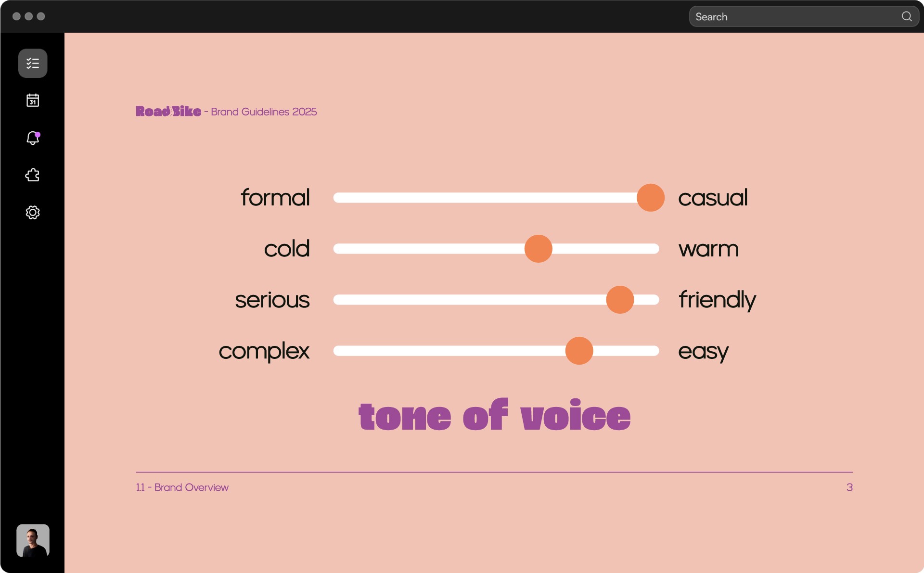Open the calendar icon in sidebar
924x573 pixels.
coord(33,100)
